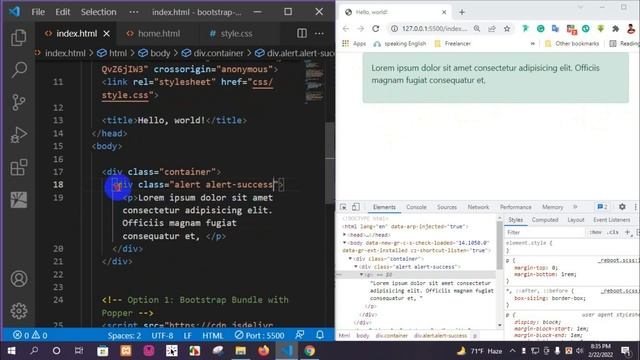Open the Selection menu
Image resolution: width=640 pixels, height=360 pixels.
pos(98,12)
